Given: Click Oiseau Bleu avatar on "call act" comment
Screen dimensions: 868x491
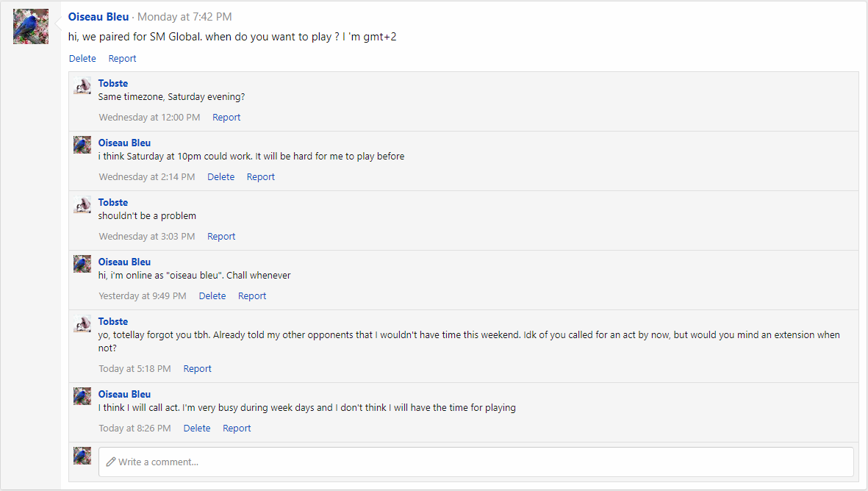Looking at the screenshot, I should pos(82,396).
